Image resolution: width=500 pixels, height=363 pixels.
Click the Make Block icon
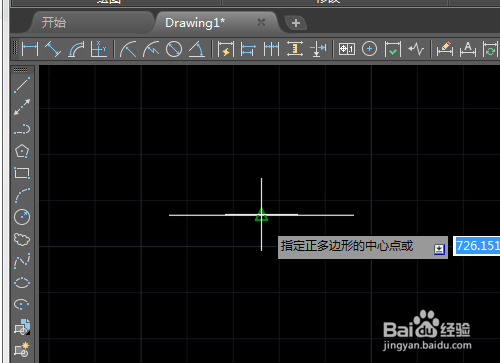click(22, 349)
